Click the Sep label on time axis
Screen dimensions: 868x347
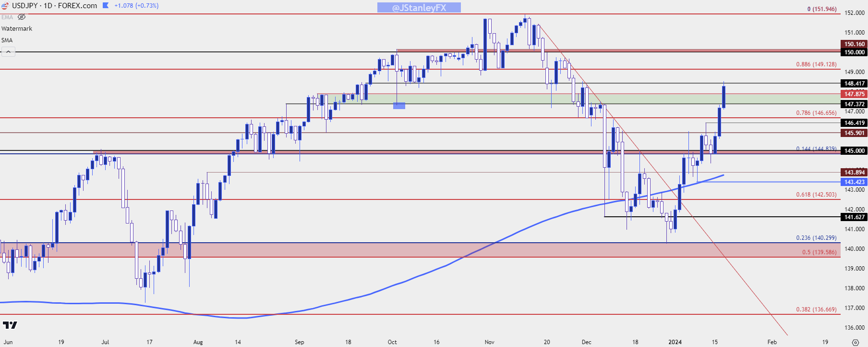[x=299, y=342]
